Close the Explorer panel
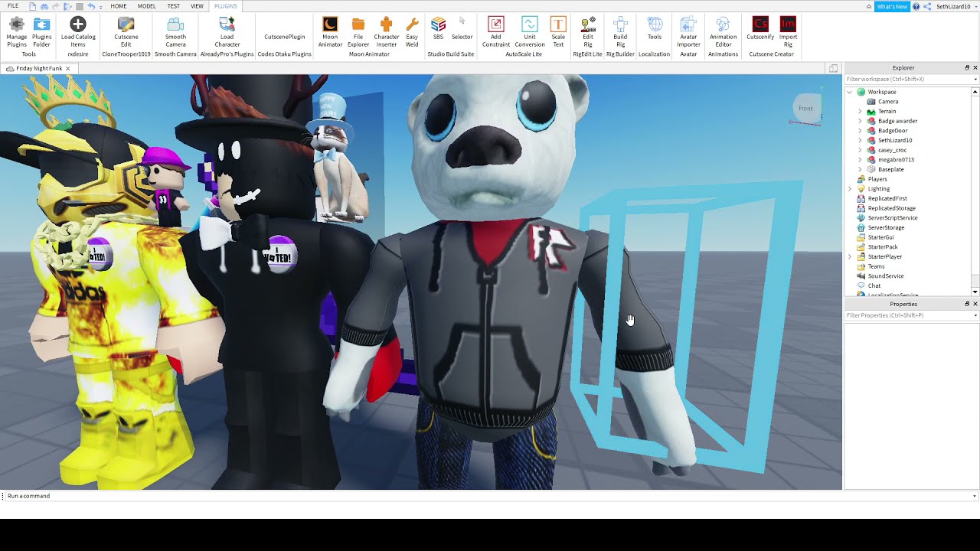Viewport: 980px width, 551px height. [975, 67]
